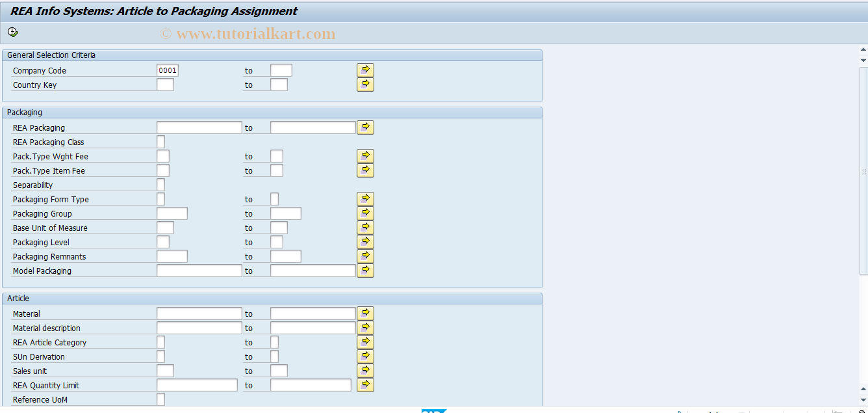The width and height of the screenshot is (868, 413).
Task: Open multiple selection for REA Packaging
Action: pos(364,127)
